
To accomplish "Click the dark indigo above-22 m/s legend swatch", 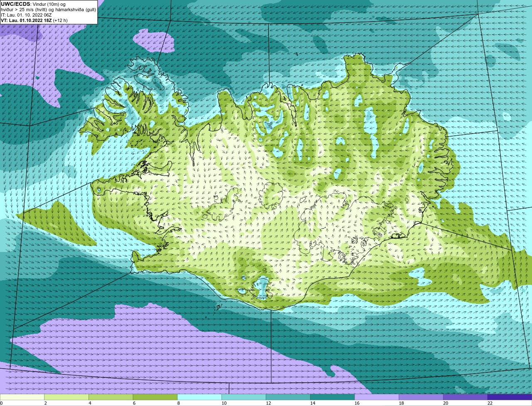I will pyautogui.click(x=510, y=397).
